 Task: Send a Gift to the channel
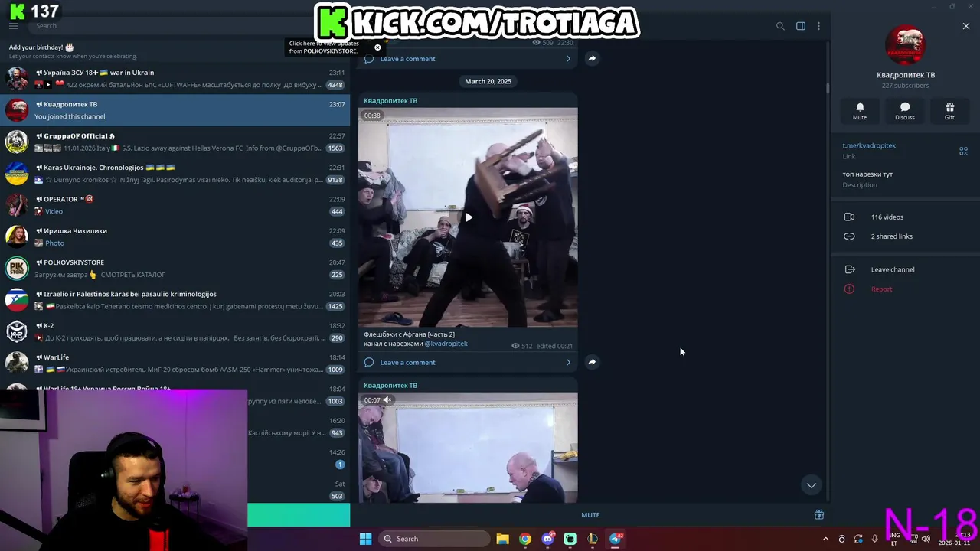point(949,111)
